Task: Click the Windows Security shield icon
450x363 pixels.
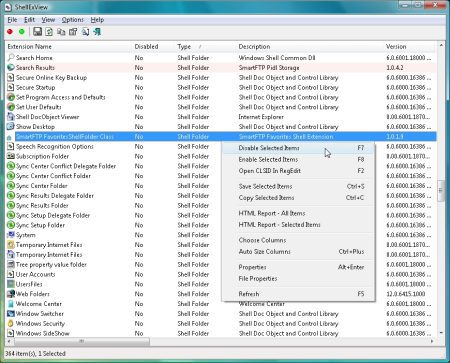Action: point(11,324)
